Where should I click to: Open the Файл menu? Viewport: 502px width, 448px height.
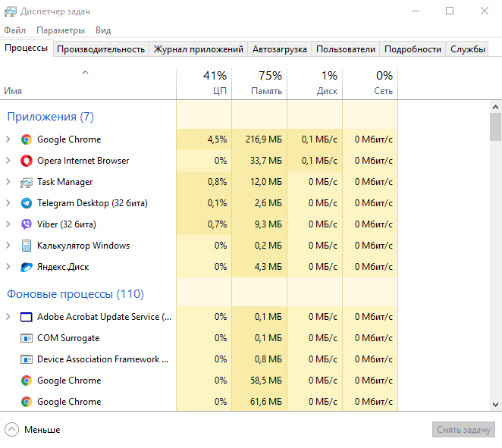pos(14,30)
